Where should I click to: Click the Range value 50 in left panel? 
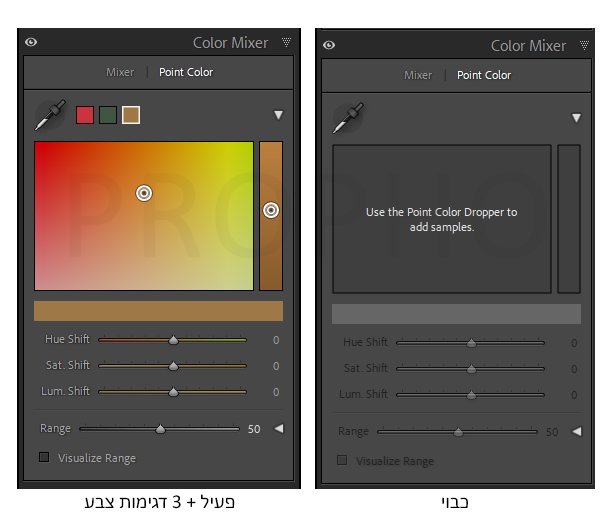(x=254, y=429)
